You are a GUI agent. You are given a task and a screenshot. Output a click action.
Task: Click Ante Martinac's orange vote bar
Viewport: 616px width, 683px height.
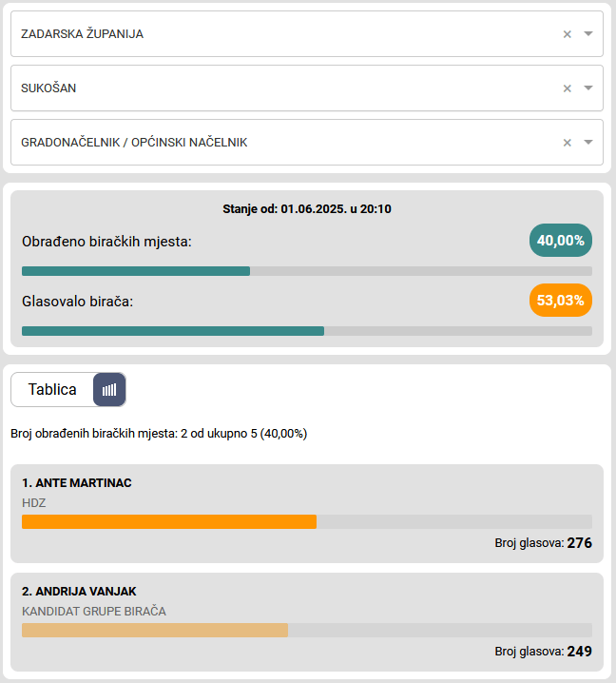[169, 521]
